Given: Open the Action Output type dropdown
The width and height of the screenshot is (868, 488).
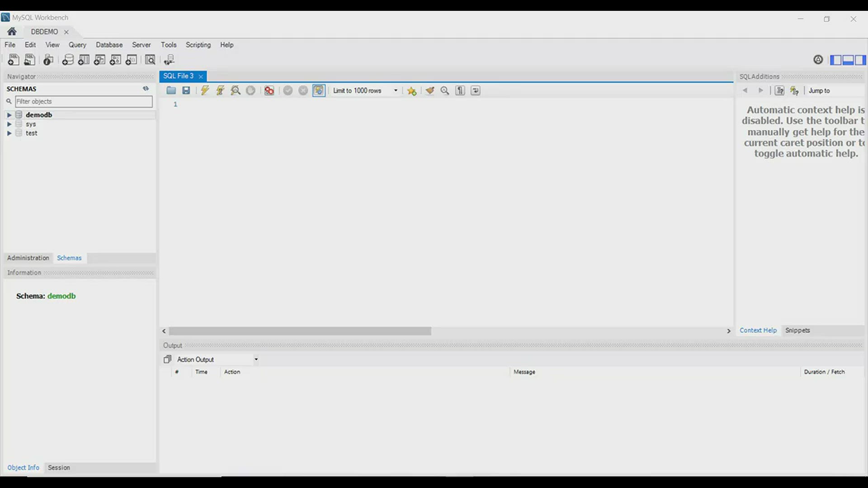Looking at the screenshot, I should (x=217, y=360).
